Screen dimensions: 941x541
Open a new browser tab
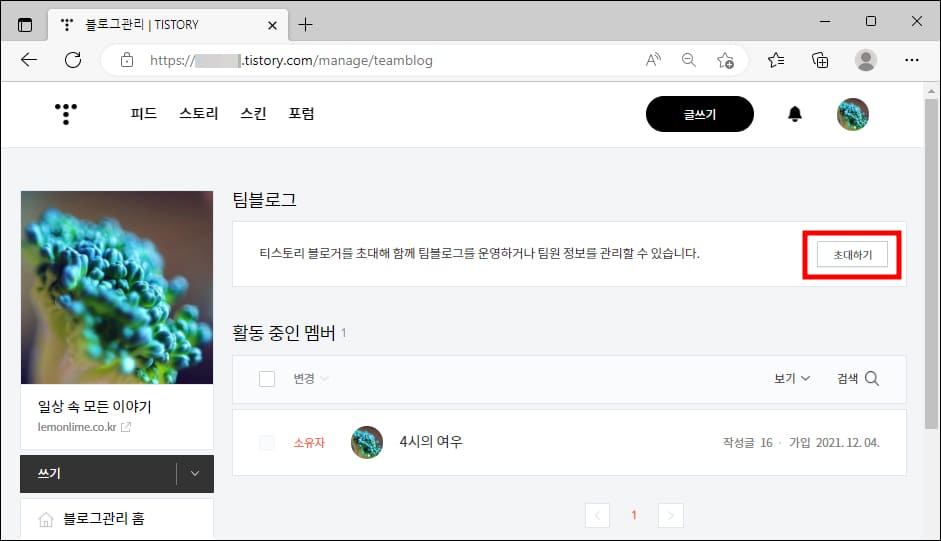[x=305, y=25]
